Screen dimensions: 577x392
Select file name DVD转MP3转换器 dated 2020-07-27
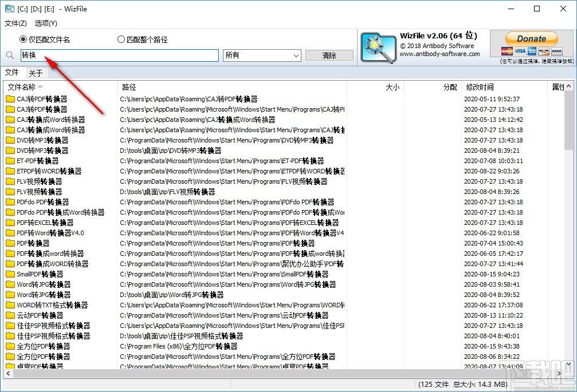[42, 140]
